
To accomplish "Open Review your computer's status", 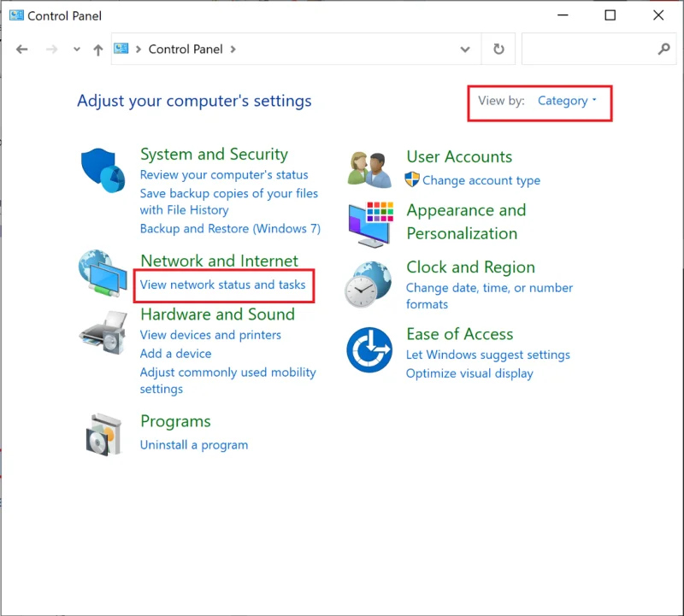I will (x=224, y=175).
